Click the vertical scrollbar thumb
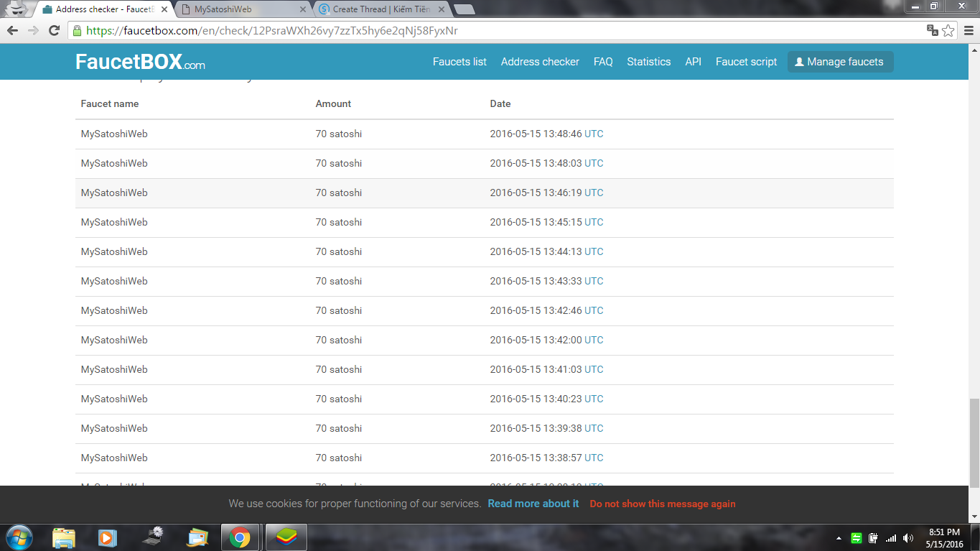This screenshot has width=980, height=551. [x=974, y=443]
